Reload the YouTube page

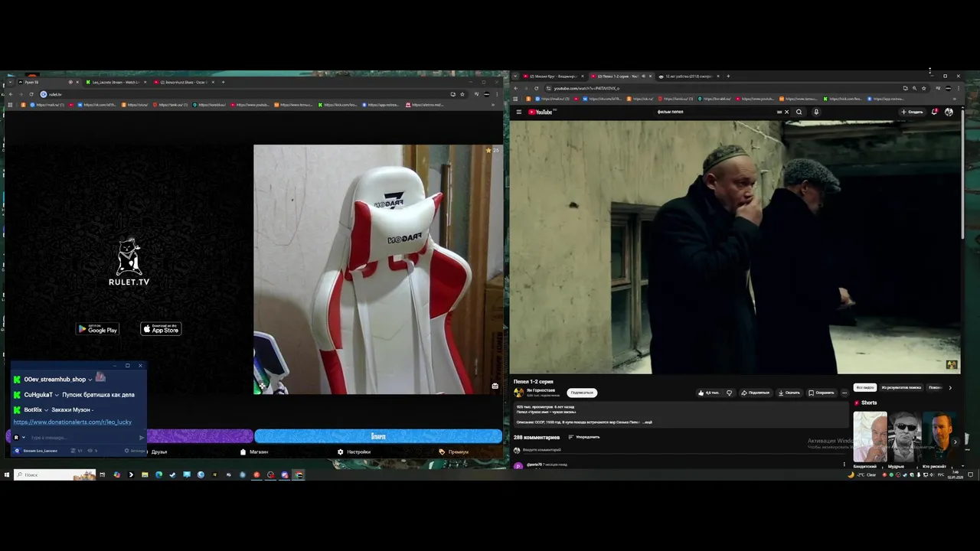click(x=536, y=88)
